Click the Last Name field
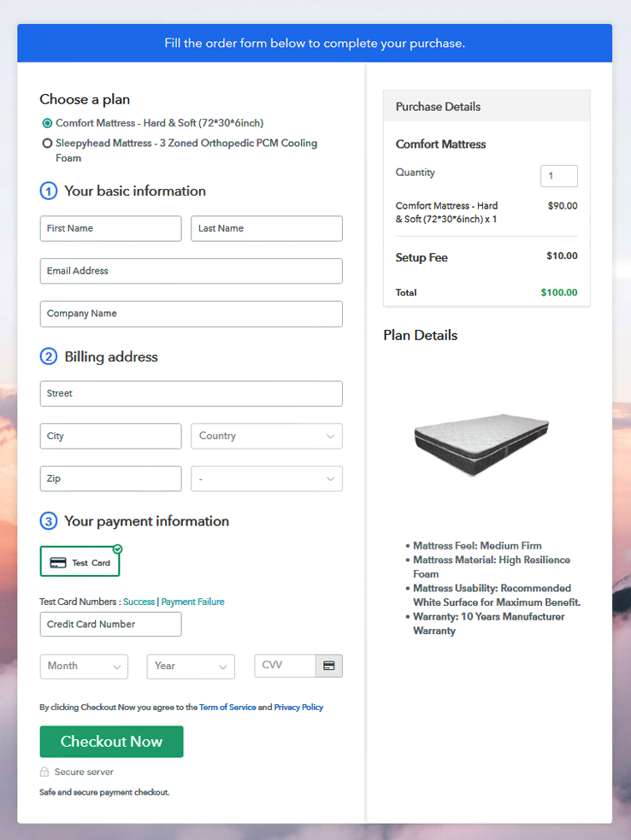This screenshot has height=840, width=631. pos(267,229)
